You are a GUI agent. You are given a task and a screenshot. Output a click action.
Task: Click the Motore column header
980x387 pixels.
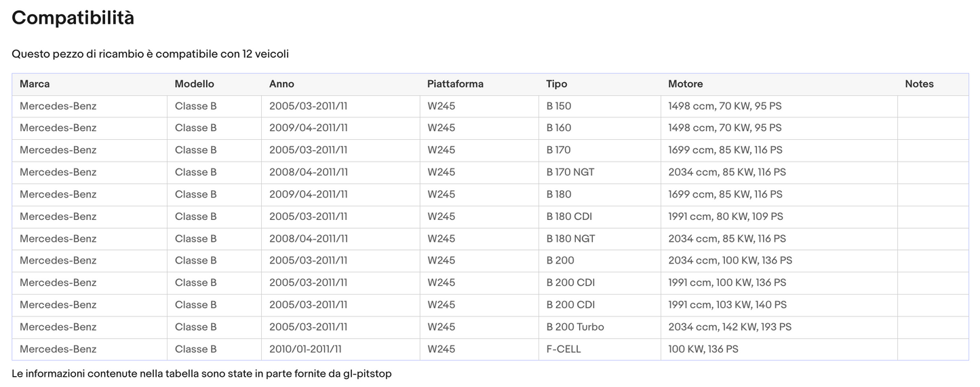pos(685,84)
